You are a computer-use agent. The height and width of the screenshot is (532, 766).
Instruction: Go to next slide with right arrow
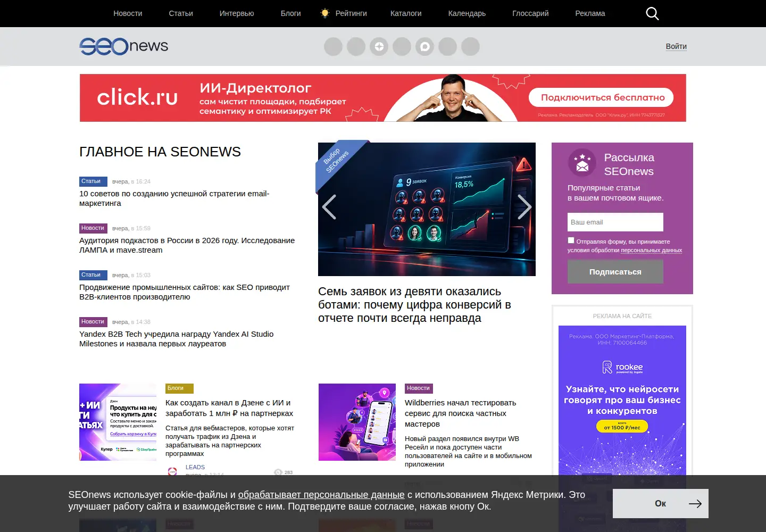pyautogui.click(x=524, y=207)
